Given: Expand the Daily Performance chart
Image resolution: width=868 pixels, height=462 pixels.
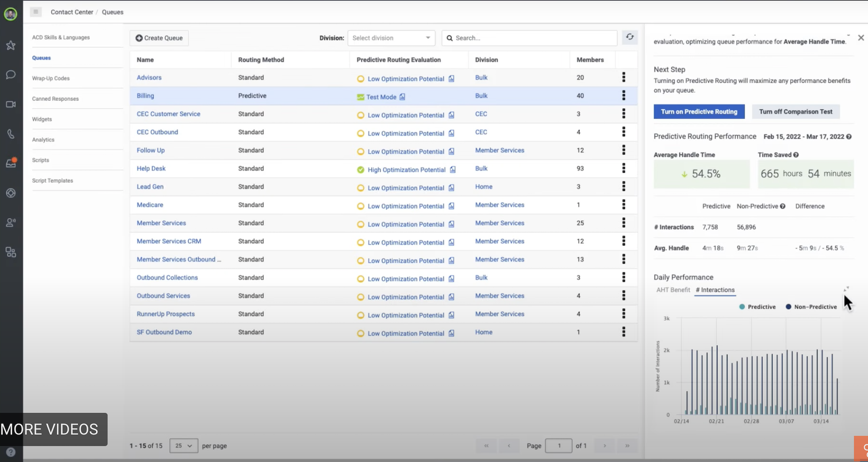Looking at the screenshot, I should [x=846, y=289].
